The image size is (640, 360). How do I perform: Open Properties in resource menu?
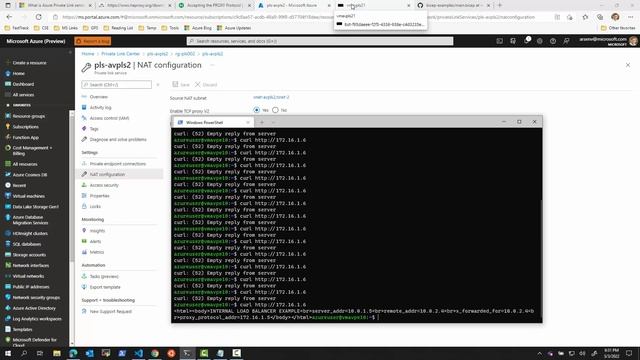pos(100,196)
